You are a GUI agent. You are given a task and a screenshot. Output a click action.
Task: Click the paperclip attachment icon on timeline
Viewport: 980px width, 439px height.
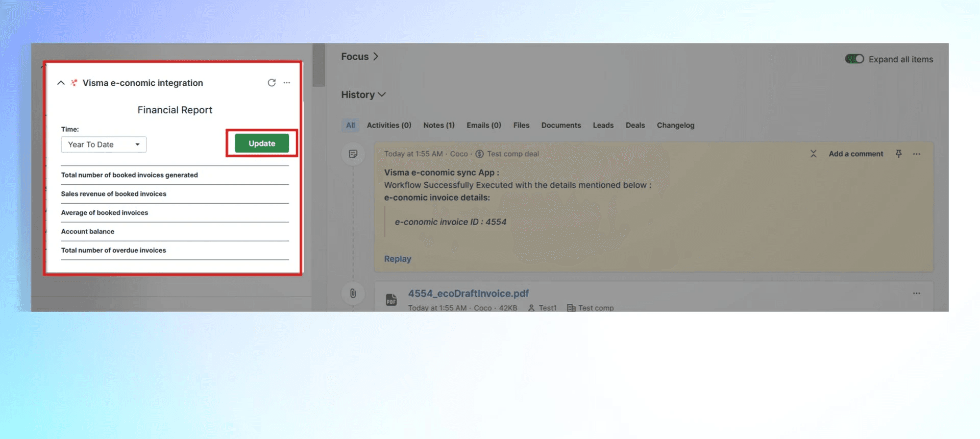pyautogui.click(x=353, y=294)
